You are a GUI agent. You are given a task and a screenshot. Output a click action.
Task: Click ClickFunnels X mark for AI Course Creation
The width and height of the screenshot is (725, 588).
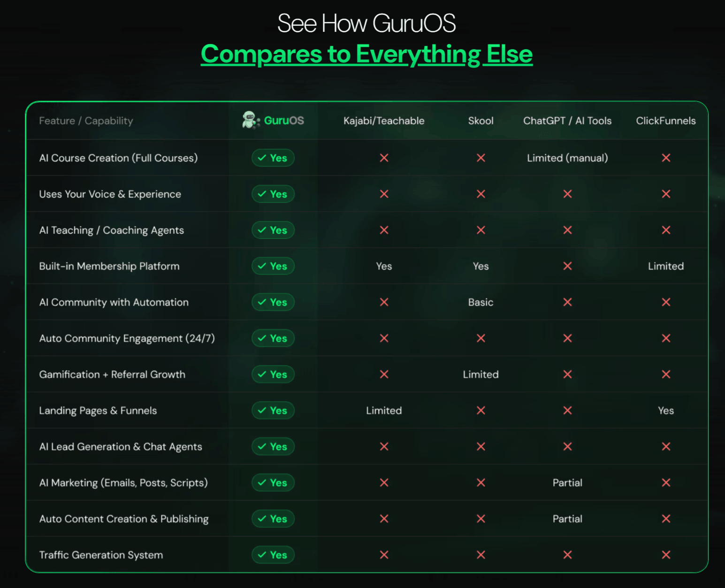666,158
